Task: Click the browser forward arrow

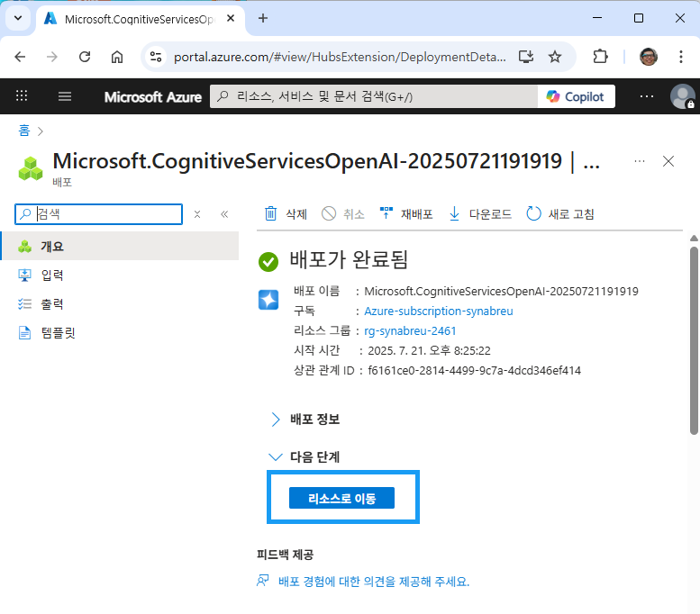Action: pyautogui.click(x=52, y=57)
